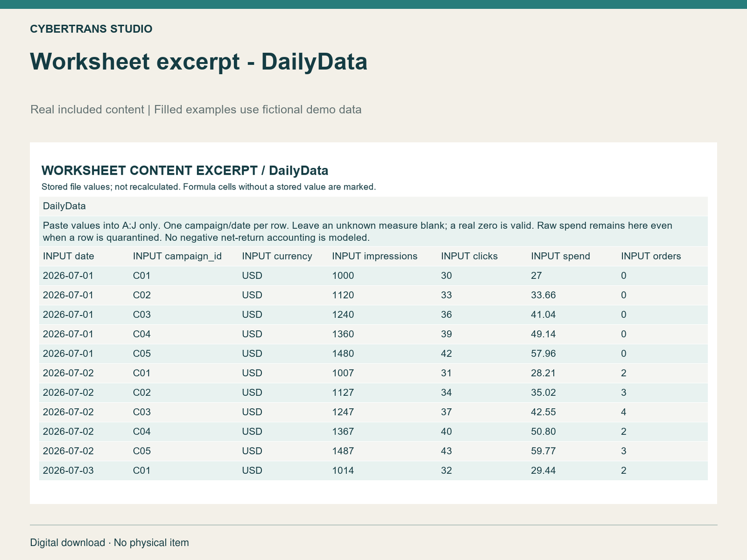The width and height of the screenshot is (747, 560).
Task: Select spend cell showing 35.02
Action: [543, 392]
